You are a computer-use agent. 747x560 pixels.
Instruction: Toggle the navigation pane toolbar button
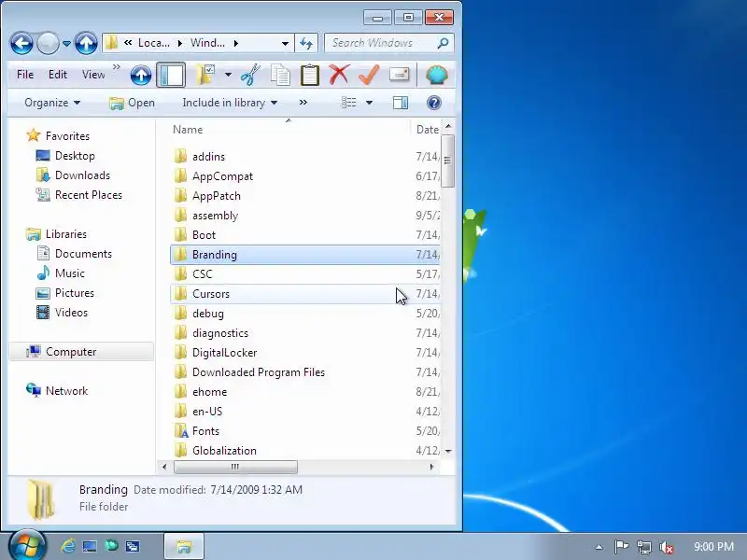(x=171, y=76)
